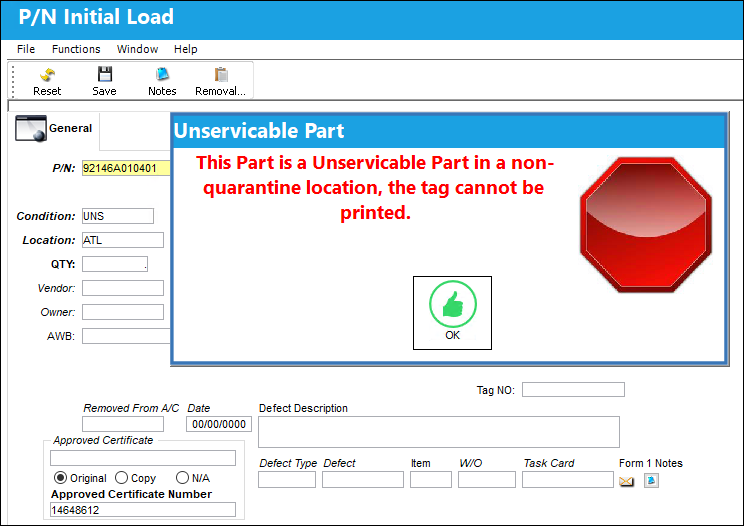
Task: Click the Location field containing ATL
Action: tap(123, 240)
